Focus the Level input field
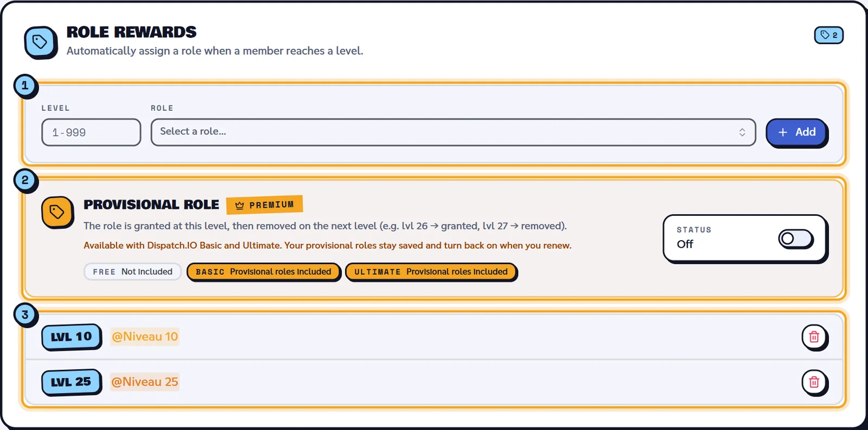This screenshot has height=430, width=868. click(91, 132)
